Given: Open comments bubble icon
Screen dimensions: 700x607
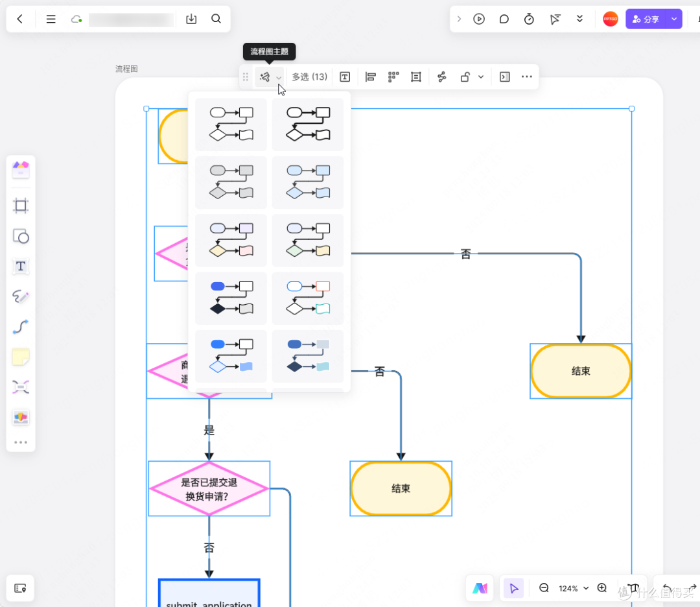Looking at the screenshot, I should (504, 19).
